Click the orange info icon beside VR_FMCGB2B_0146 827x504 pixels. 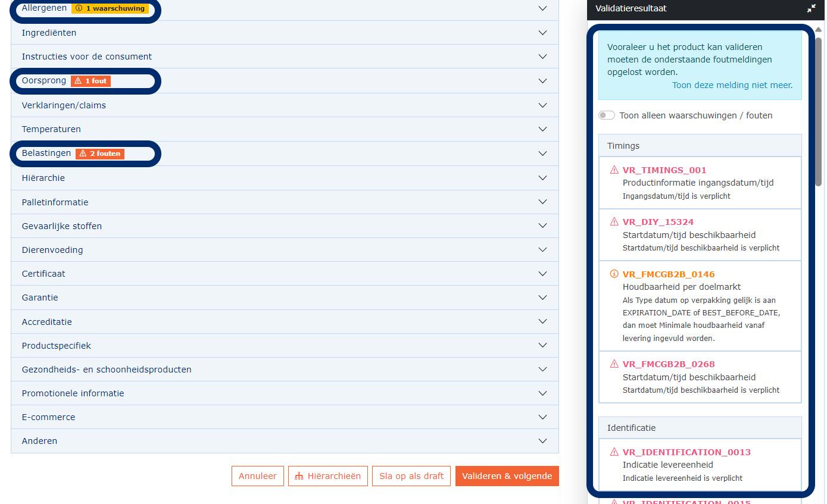[x=614, y=274]
